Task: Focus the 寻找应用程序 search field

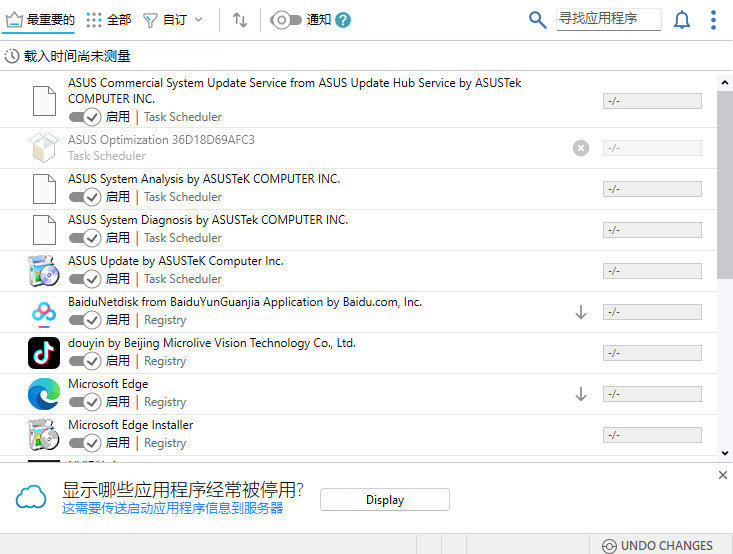Action: [609, 19]
